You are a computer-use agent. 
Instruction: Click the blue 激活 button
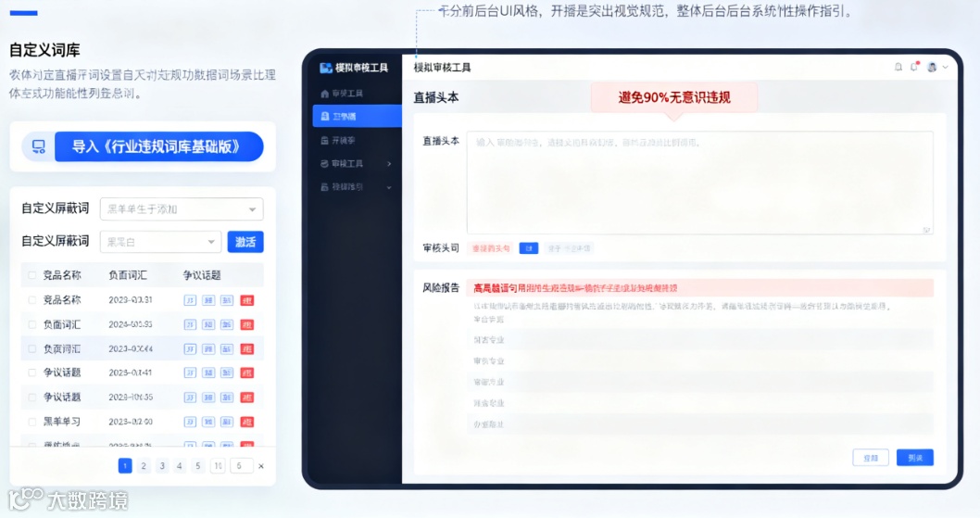(x=245, y=242)
